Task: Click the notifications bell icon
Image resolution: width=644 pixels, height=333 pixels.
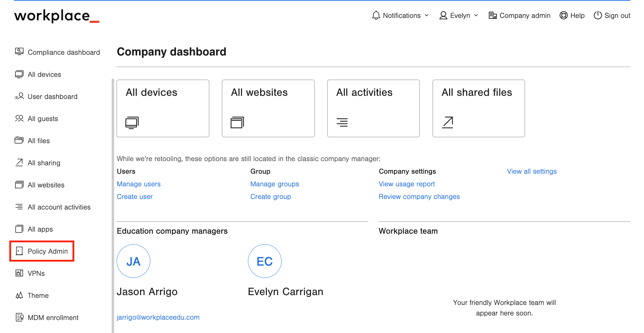Action: [x=376, y=15]
